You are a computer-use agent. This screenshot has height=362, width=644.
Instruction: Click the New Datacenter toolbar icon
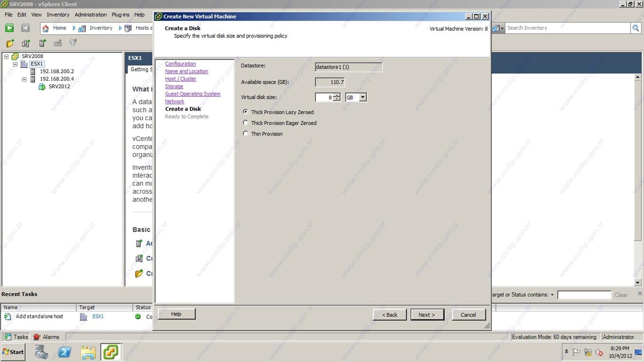coord(26,43)
